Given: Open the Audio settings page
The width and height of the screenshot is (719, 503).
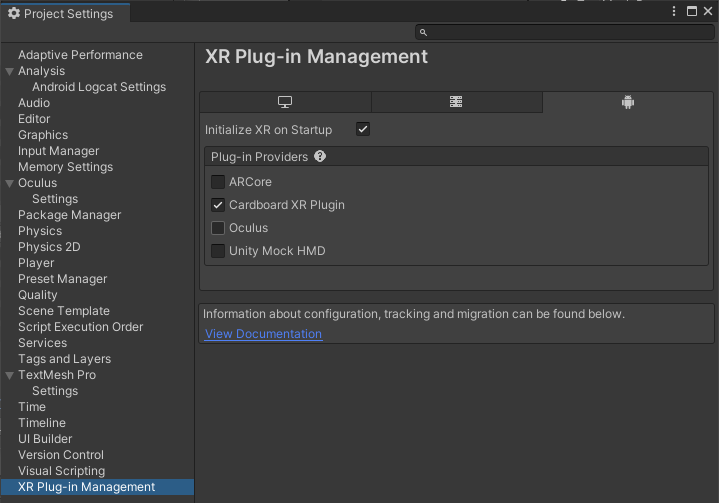Looking at the screenshot, I should 34,103.
